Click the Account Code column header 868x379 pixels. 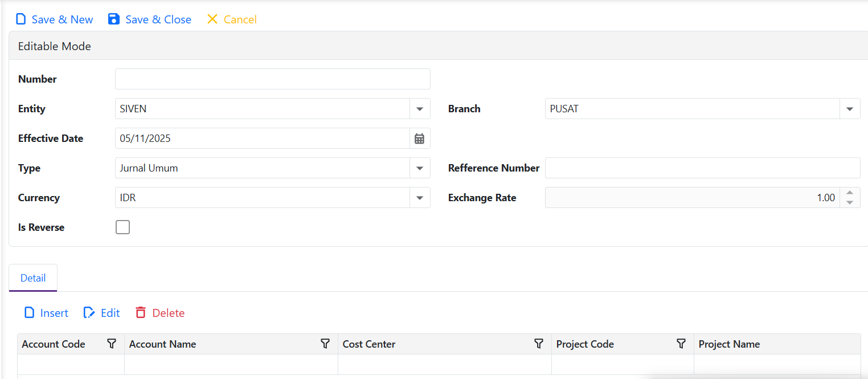[71, 344]
